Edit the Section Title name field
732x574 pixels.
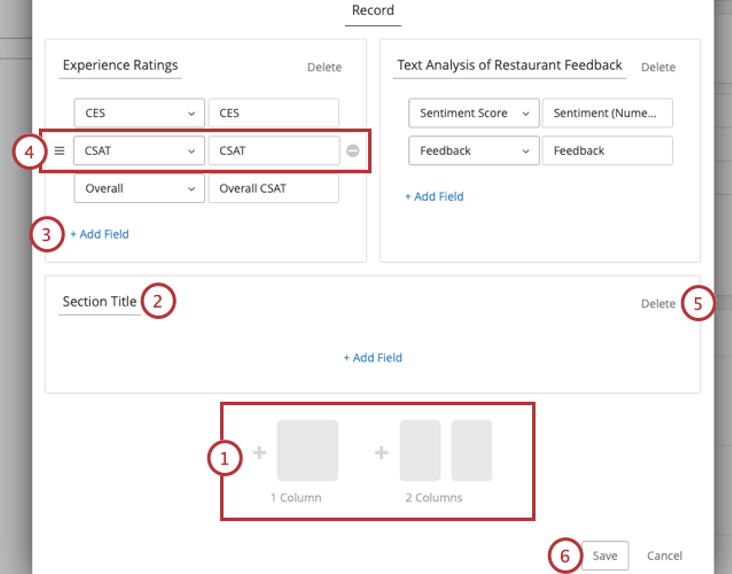(x=99, y=302)
